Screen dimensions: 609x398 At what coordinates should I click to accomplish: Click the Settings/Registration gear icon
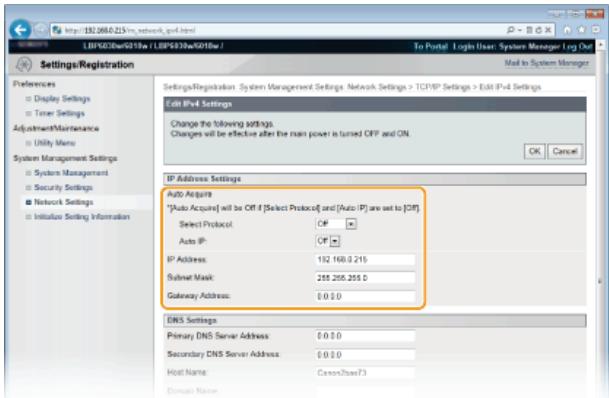(x=24, y=64)
